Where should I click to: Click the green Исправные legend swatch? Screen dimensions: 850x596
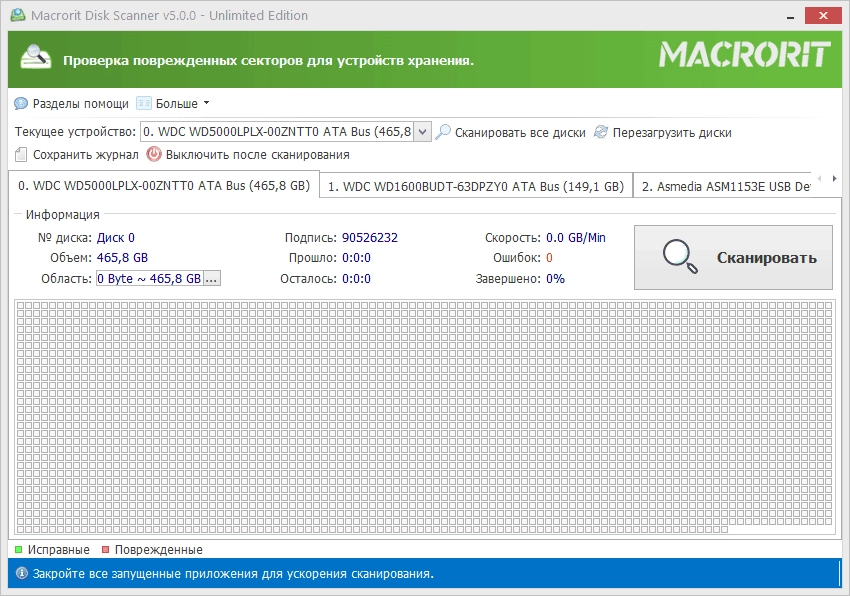[18, 549]
